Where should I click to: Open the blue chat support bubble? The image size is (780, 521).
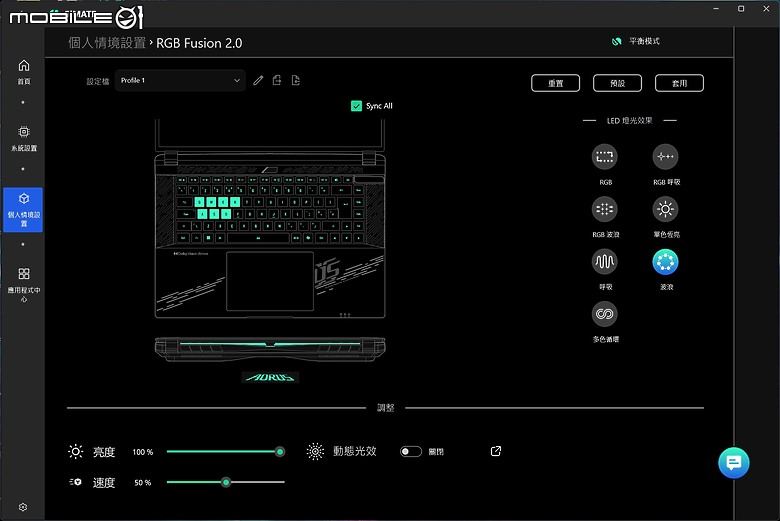(x=734, y=463)
